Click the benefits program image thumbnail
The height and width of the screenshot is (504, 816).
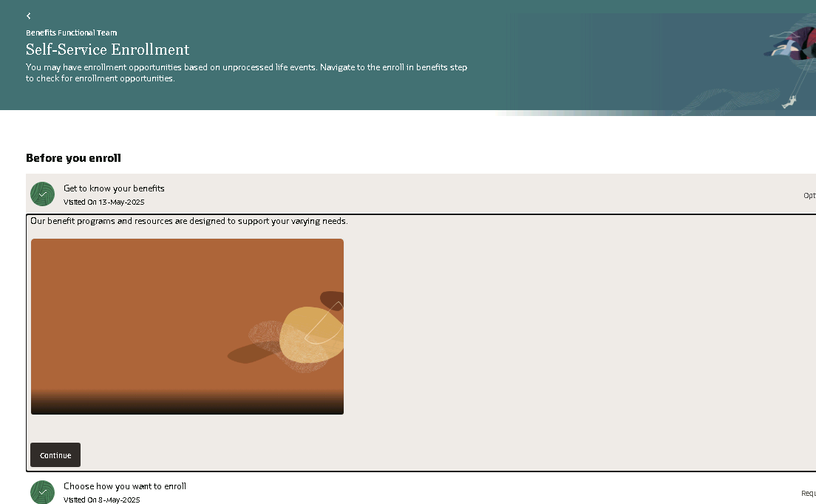187,325
